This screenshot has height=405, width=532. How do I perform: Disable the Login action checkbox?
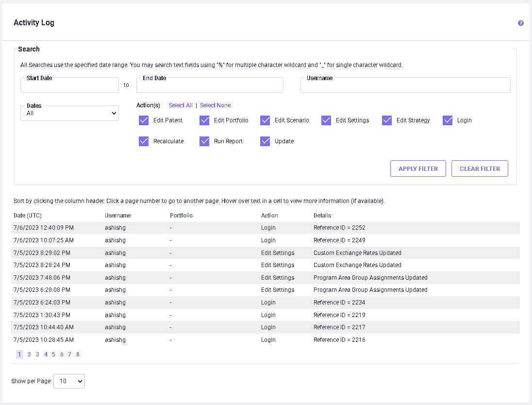point(448,120)
